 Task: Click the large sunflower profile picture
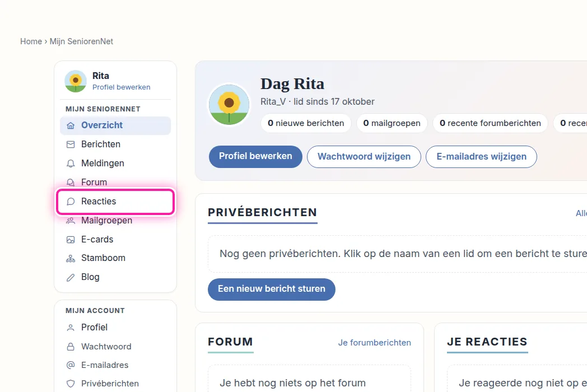229,105
